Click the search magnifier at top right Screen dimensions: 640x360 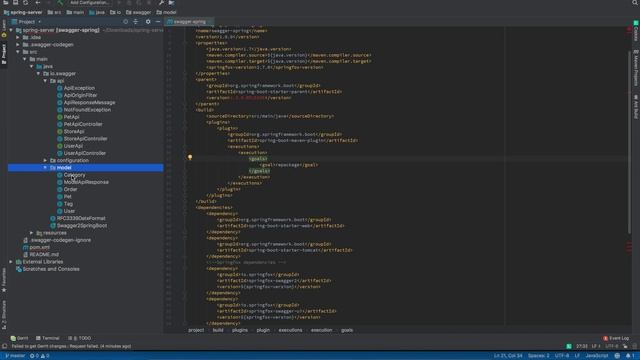[635, 2]
